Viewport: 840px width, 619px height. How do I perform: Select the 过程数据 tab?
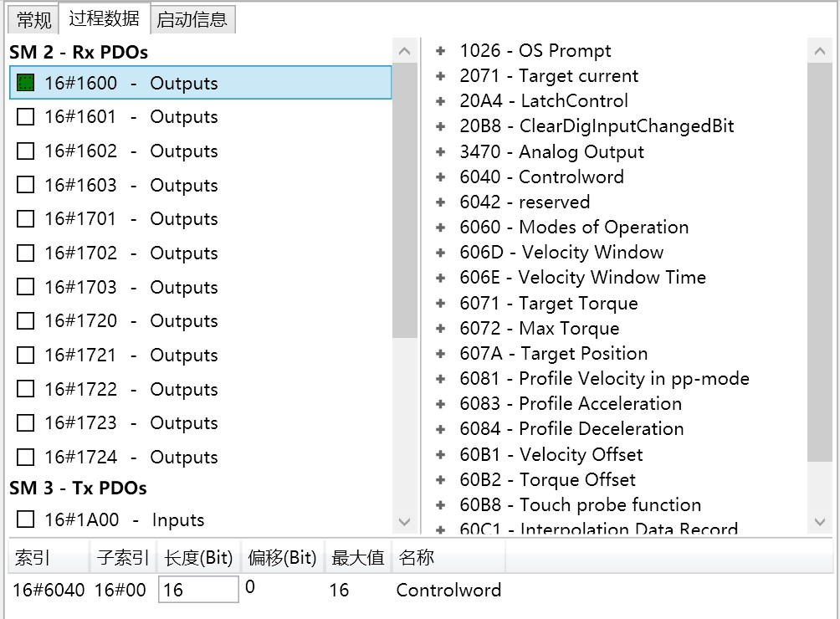tap(105, 18)
